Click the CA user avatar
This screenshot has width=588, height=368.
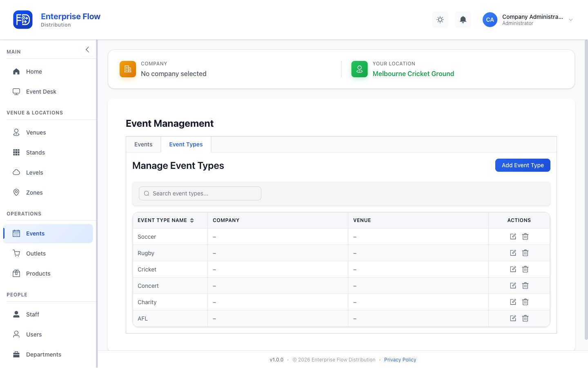click(490, 20)
